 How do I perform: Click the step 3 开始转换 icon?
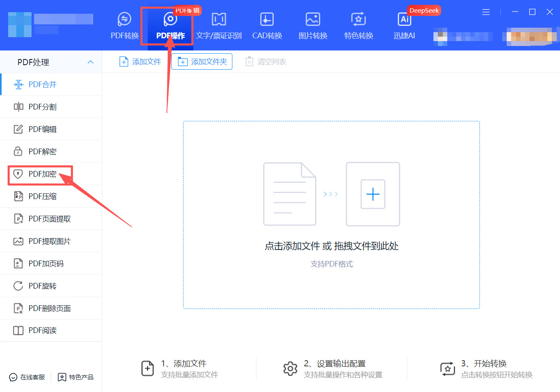(x=448, y=369)
